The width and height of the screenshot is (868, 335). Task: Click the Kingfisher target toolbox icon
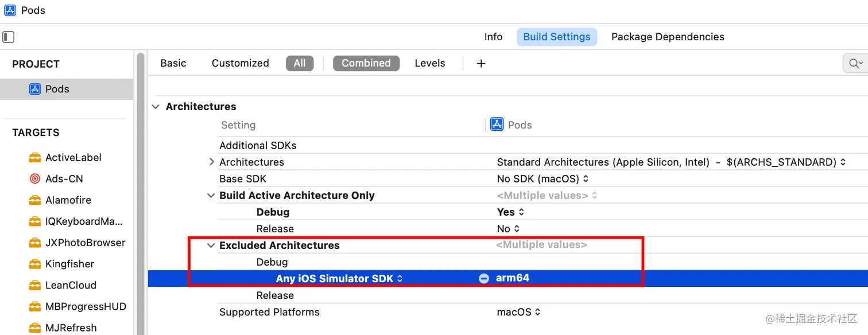[x=35, y=264]
